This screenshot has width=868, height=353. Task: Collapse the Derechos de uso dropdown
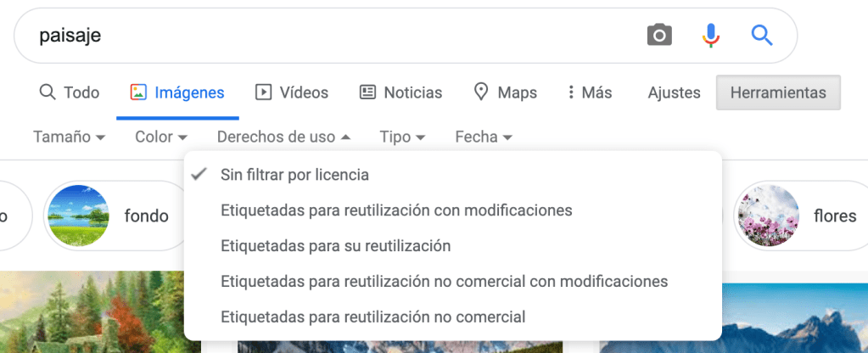[283, 137]
